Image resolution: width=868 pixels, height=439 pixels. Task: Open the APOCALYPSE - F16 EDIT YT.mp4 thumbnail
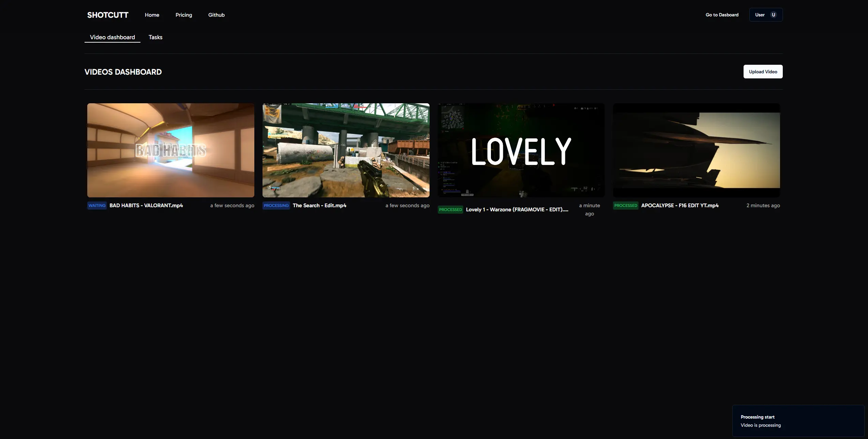(696, 150)
